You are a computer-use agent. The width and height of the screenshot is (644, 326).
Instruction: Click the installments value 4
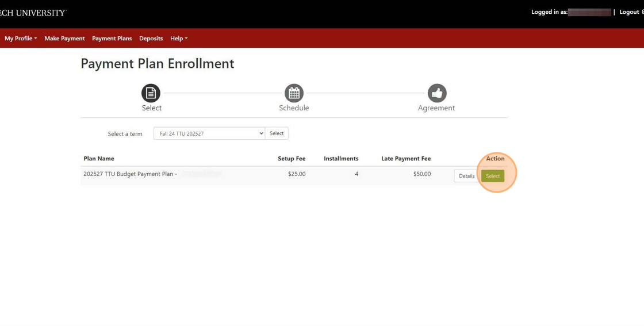[x=356, y=174]
